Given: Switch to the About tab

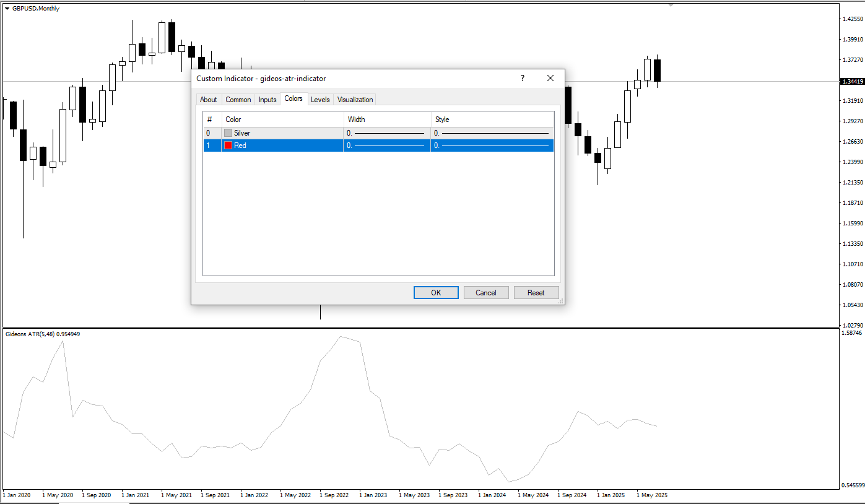Looking at the screenshot, I should [x=209, y=100].
